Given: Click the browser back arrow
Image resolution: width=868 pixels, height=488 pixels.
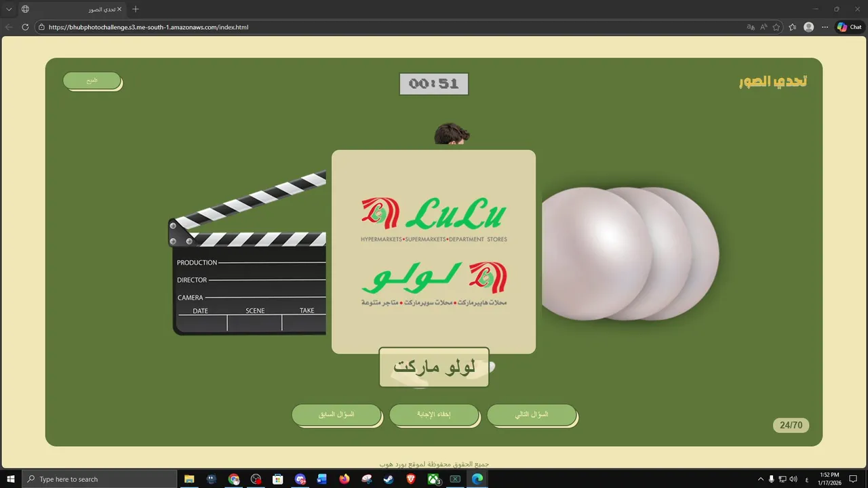Looking at the screenshot, I should (9, 27).
